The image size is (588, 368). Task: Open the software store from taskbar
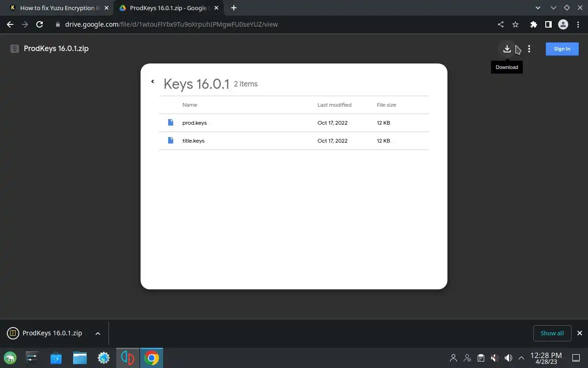click(56, 357)
